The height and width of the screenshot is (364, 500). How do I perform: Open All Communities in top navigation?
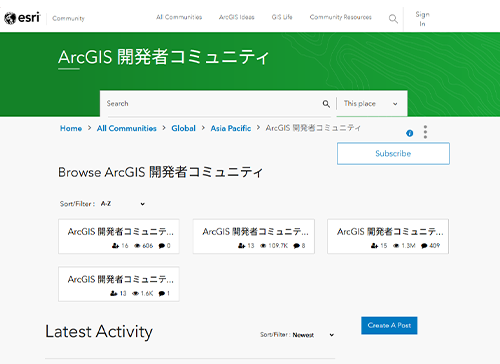pyautogui.click(x=179, y=17)
